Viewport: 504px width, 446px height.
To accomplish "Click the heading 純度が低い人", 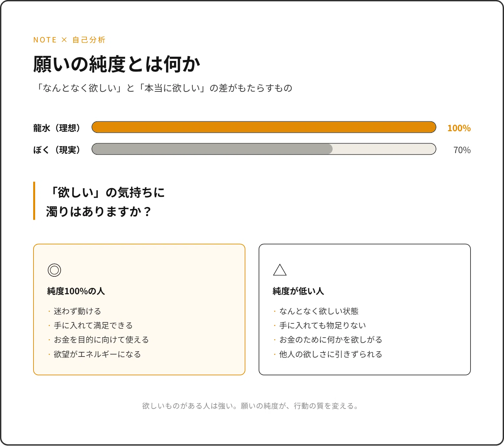I will (x=298, y=291).
